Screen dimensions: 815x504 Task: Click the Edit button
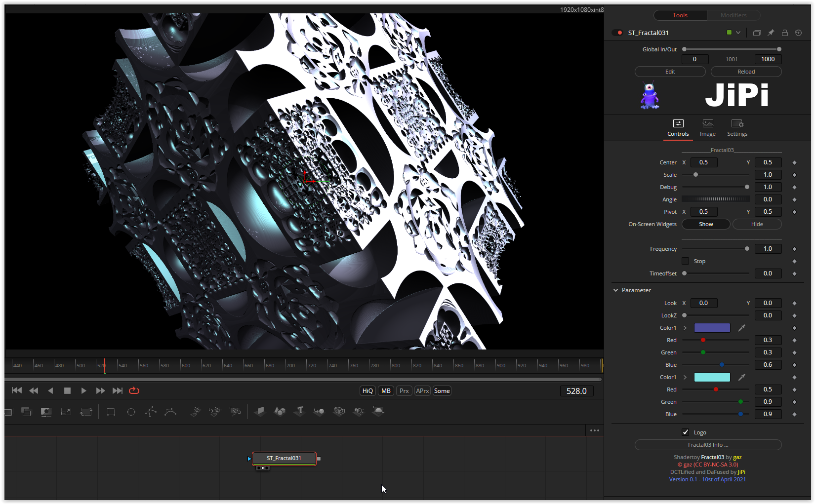(x=670, y=72)
